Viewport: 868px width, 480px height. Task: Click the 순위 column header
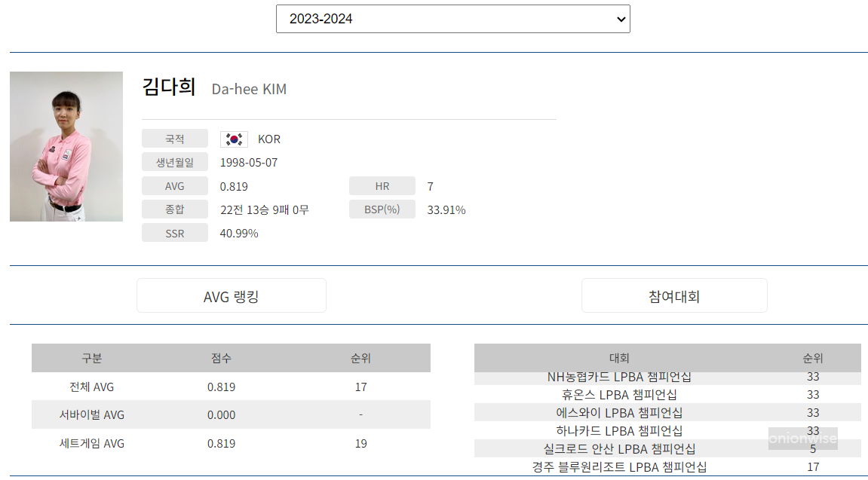click(813, 358)
